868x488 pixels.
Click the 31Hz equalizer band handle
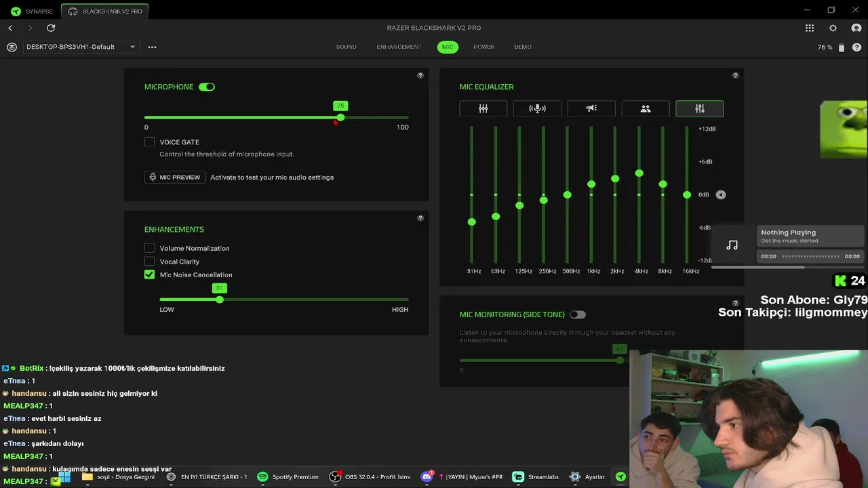[471, 222]
